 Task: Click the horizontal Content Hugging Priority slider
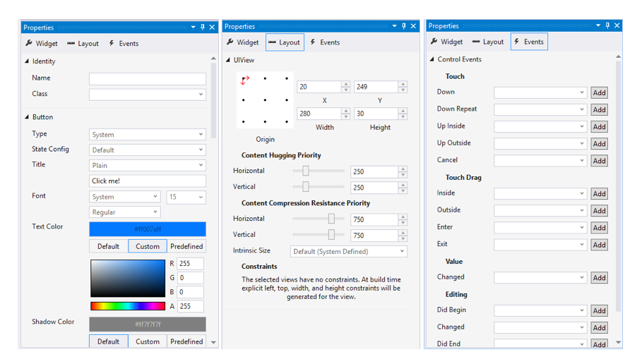(319, 171)
